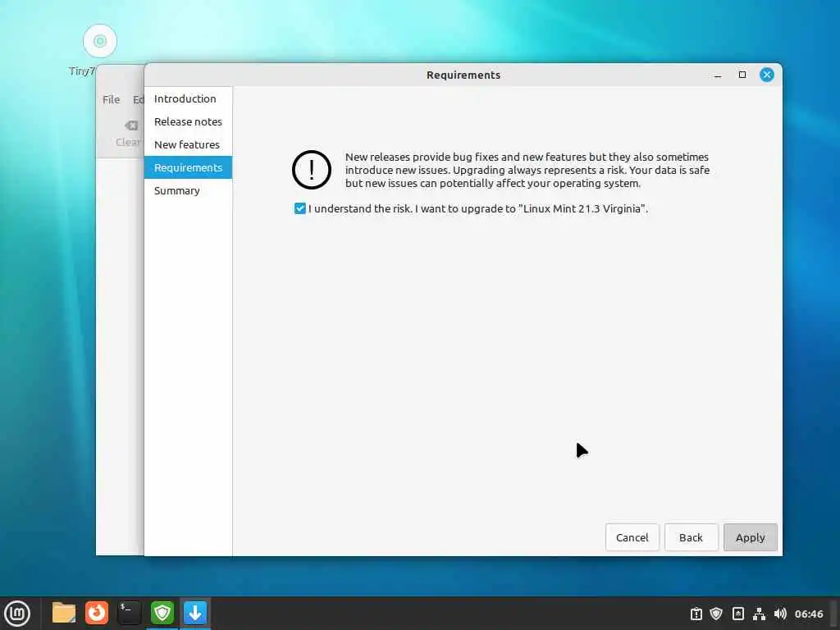Screen dimensions: 840x630
Task: Jump to the Summary page
Action: pos(188,190)
